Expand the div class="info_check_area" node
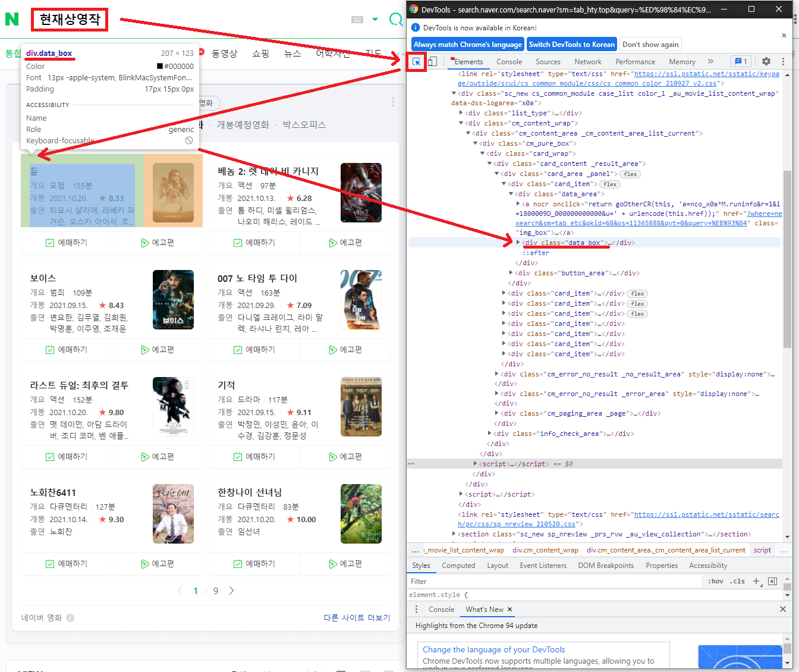This screenshot has width=799, height=672. click(490, 434)
